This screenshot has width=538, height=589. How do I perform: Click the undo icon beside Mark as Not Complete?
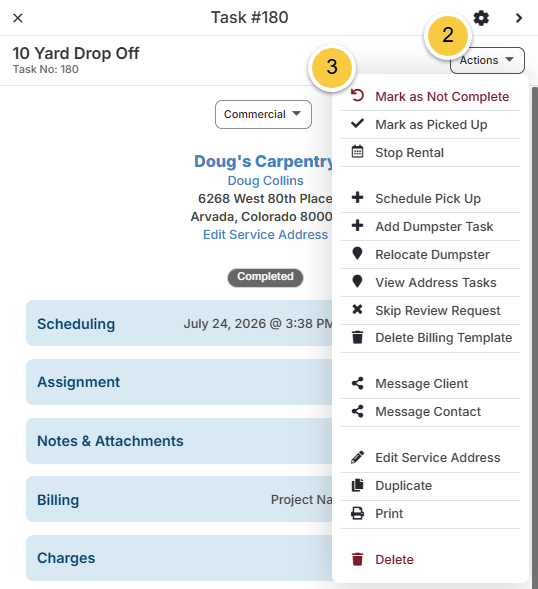pos(357,96)
